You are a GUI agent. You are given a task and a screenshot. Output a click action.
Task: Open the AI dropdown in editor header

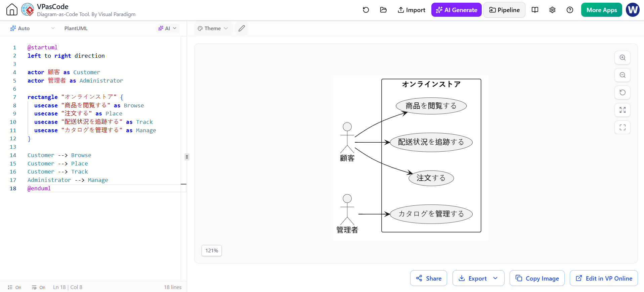[167, 29]
